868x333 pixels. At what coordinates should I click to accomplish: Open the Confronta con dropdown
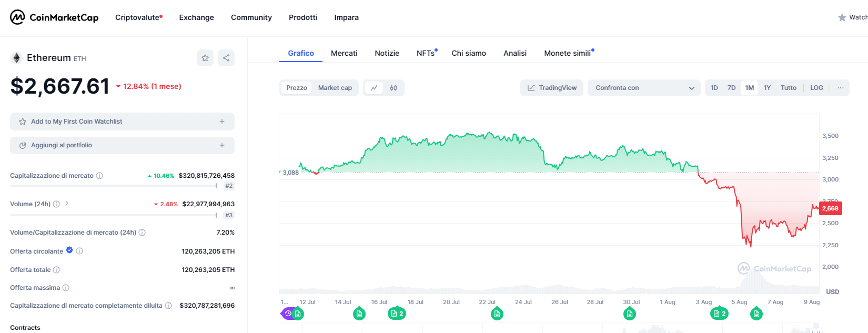click(644, 88)
